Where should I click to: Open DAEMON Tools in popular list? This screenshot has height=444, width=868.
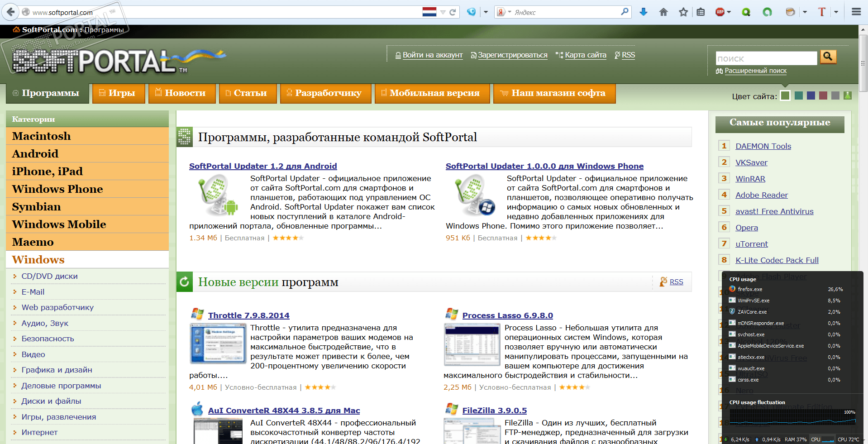[763, 146]
